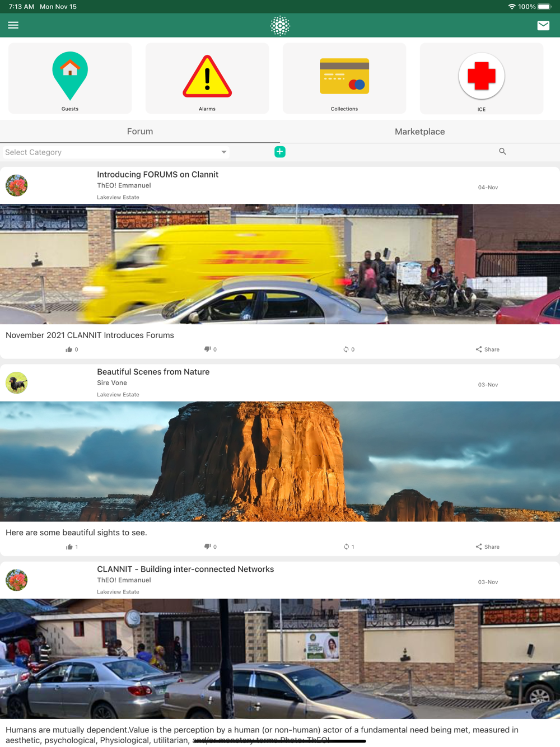
Task: Select the 04-Nov post date
Action: [x=488, y=188]
